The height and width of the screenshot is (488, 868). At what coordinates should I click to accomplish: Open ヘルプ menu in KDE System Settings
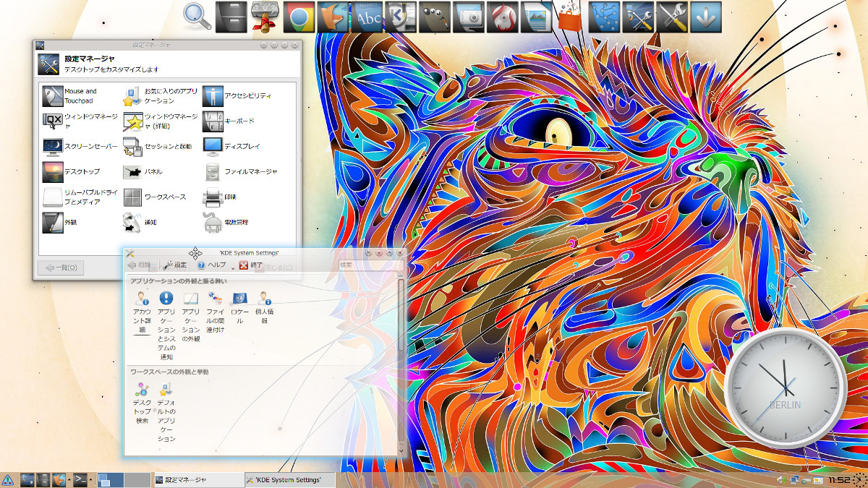[211, 265]
